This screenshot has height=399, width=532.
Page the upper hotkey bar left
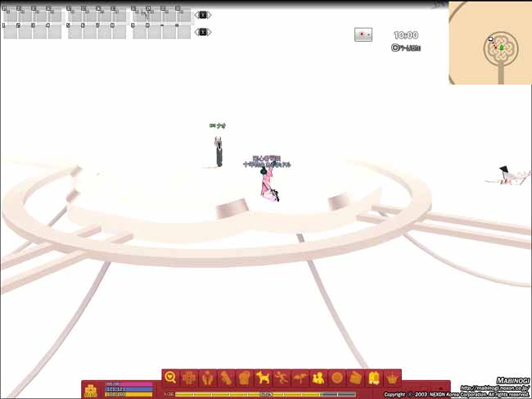pyautogui.click(x=196, y=15)
